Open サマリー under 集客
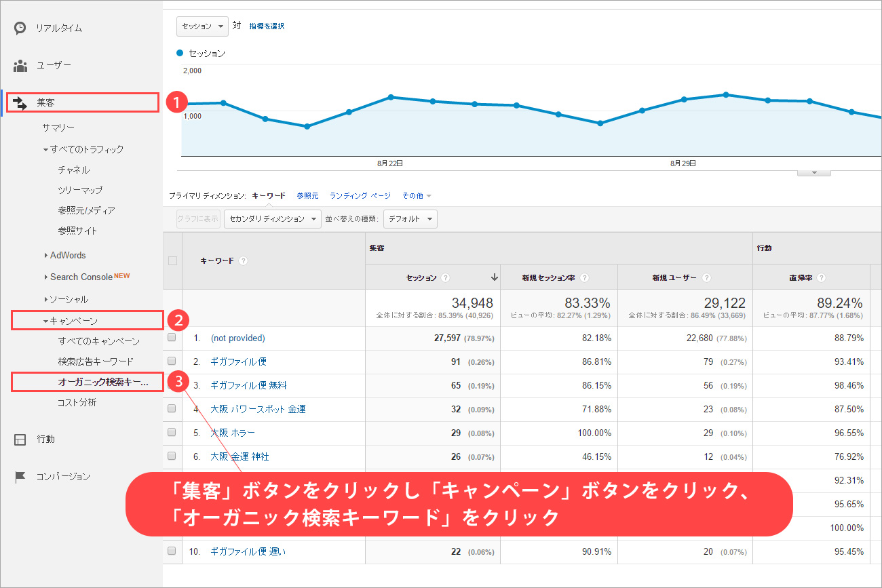 pos(58,128)
